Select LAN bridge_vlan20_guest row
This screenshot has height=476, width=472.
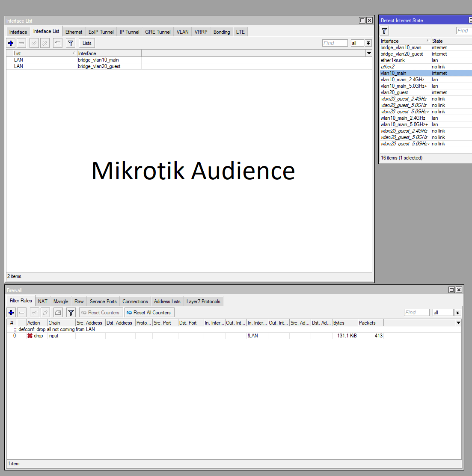click(x=189, y=66)
